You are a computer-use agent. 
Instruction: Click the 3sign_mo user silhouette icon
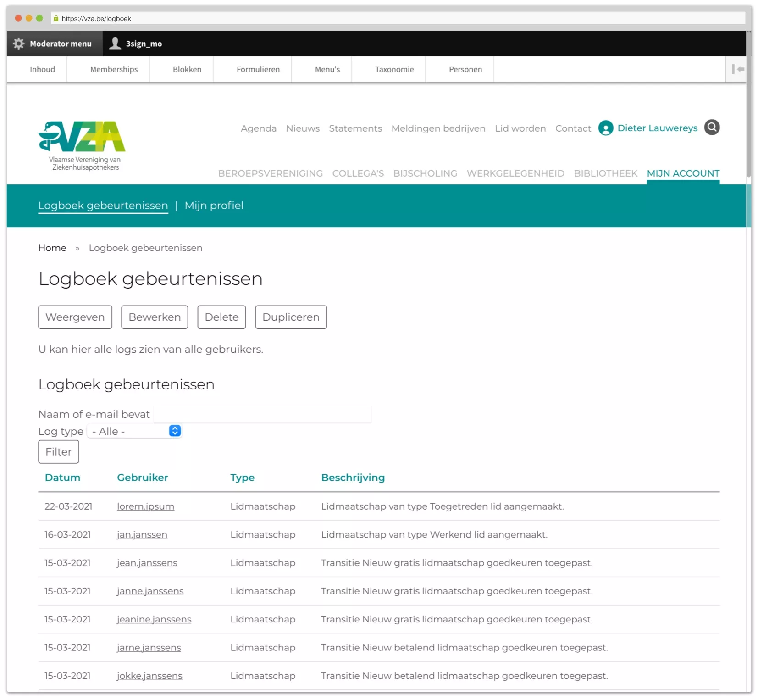pos(115,43)
